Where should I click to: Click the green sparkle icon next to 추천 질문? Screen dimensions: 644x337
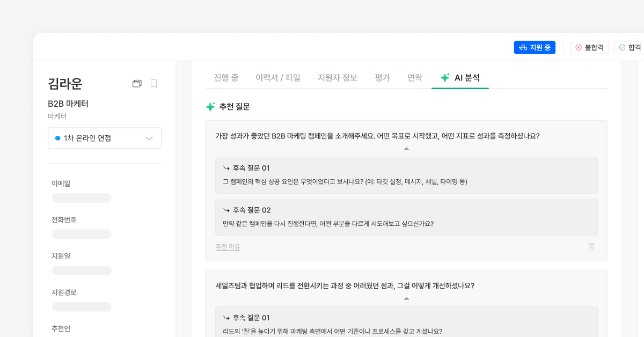210,106
